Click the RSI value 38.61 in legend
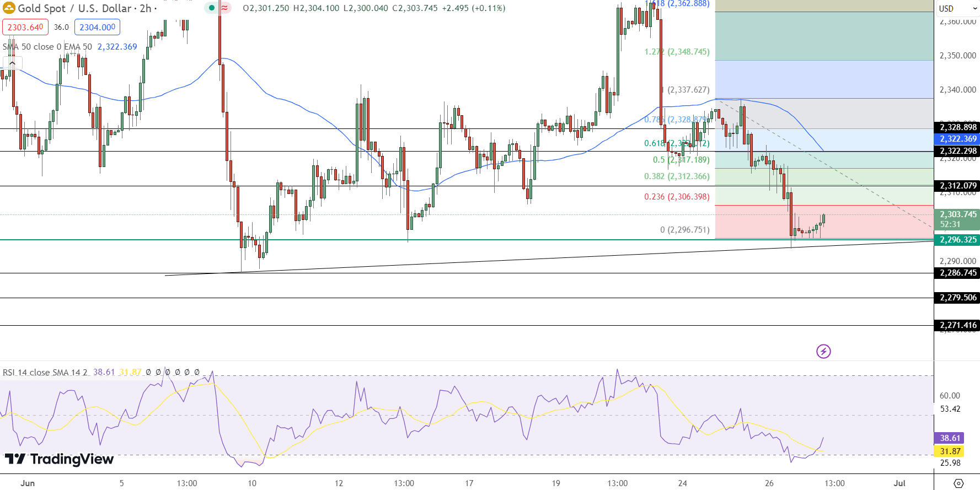This screenshot has width=980, height=490. point(104,373)
